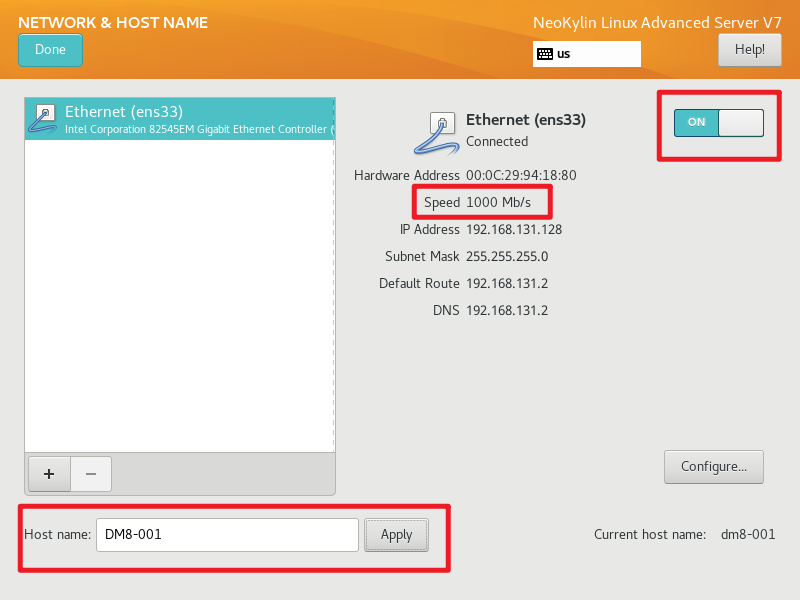Click Default Route value 192.168.131.2
Screen dimensions: 800x600
click(507, 284)
